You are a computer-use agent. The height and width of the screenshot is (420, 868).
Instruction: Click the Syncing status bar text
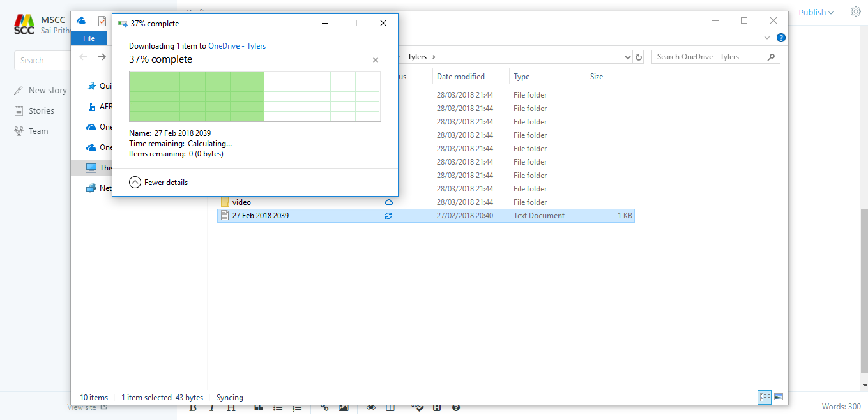pos(230,398)
